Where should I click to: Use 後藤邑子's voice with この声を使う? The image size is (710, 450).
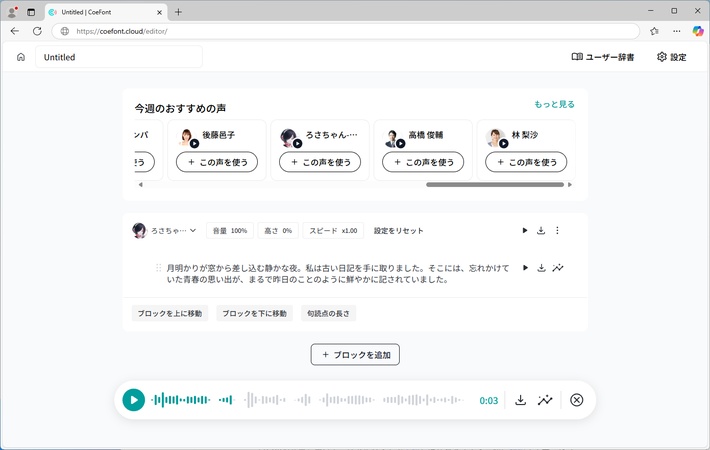tap(217, 162)
